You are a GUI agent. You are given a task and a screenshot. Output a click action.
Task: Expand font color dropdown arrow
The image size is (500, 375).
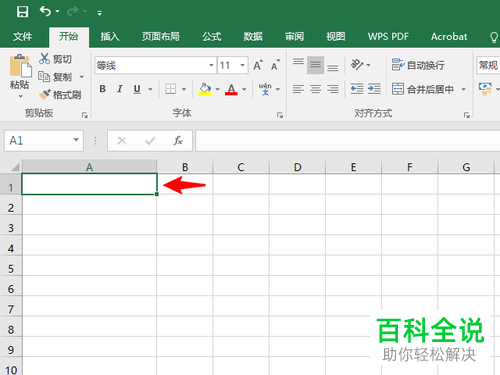[244, 89]
